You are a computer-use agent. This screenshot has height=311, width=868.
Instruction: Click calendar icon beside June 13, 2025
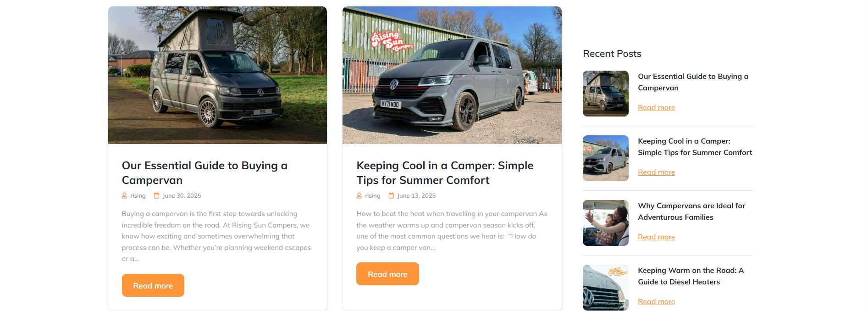tap(391, 195)
